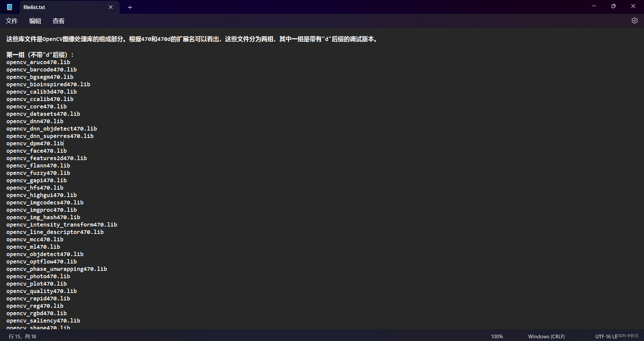Click the 行 15, 列 18 cursor position indicator
Viewport: 644px width, 341px height.
(22, 336)
